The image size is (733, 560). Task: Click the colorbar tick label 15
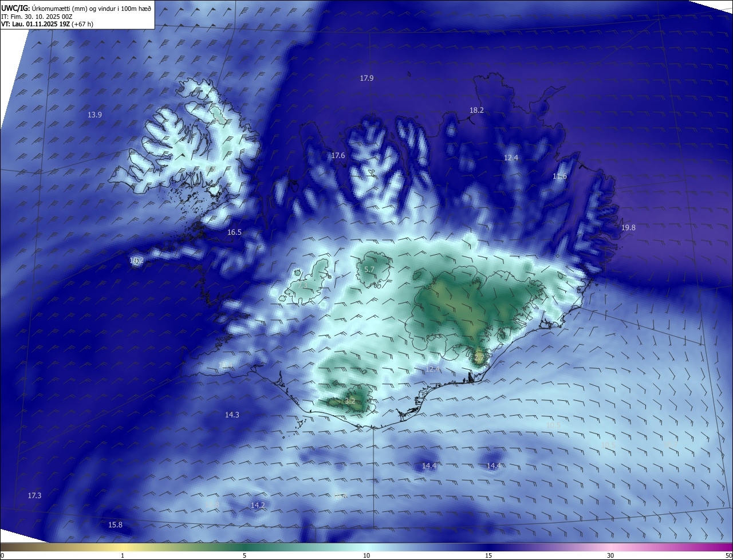pyautogui.click(x=488, y=555)
